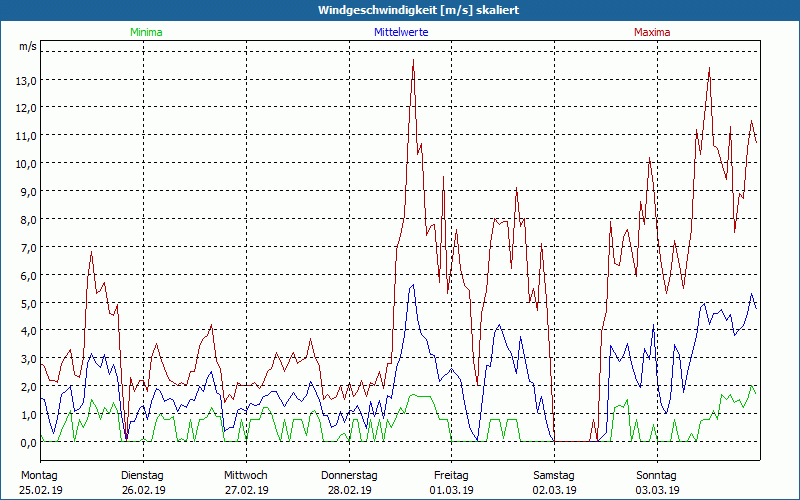The width and height of the screenshot is (800, 500).
Task: Click the 25.02.19 date label
Action: (41, 490)
